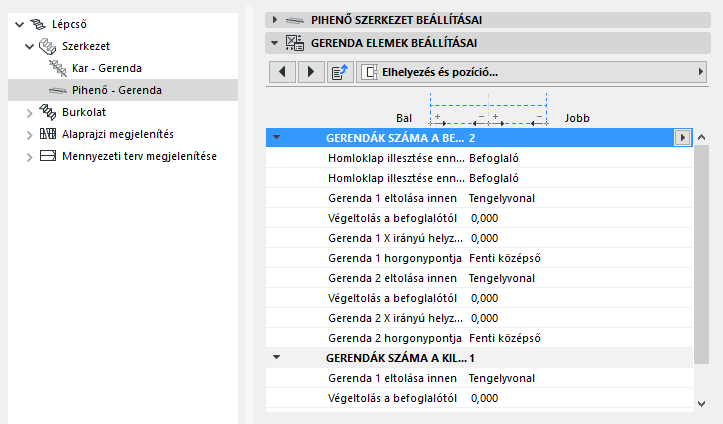Select Pihenő - Gerenda in the tree

point(117,90)
